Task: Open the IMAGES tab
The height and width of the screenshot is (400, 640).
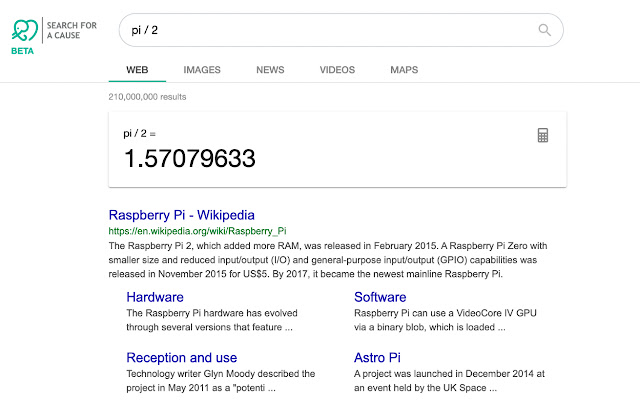Action: [x=202, y=70]
